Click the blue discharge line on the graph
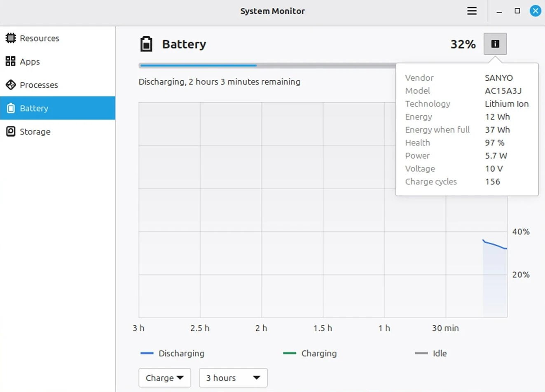The height and width of the screenshot is (392, 545). coord(494,244)
